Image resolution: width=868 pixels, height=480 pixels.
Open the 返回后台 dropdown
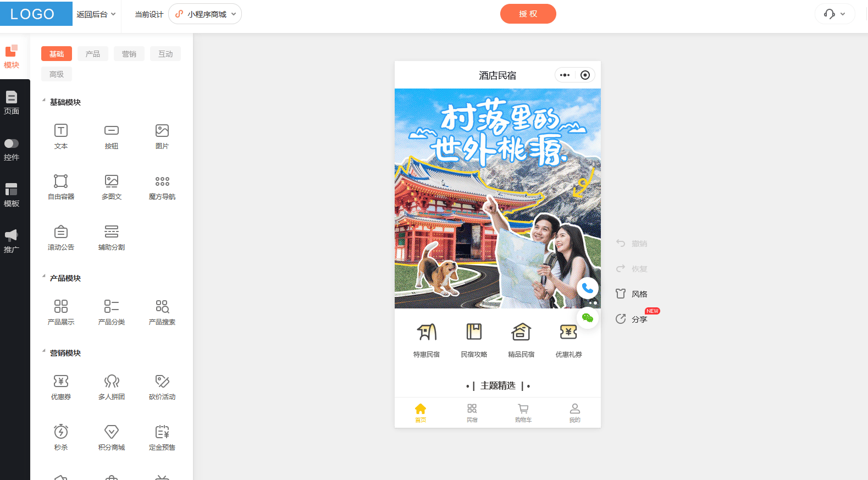[96, 14]
